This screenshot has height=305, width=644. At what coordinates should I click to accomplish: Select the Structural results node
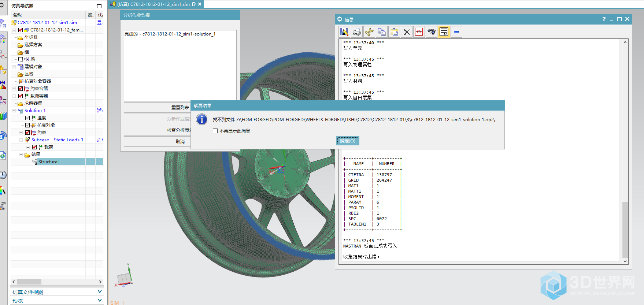[x=48, y=162]
